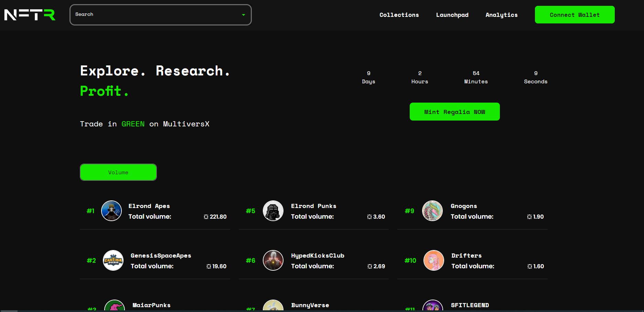Click the #6 rank label
Viewport: 644px width, 312px height.
point(251,260)
